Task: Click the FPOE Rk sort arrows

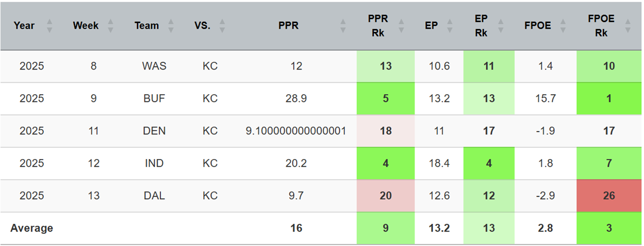Action: 628,26
